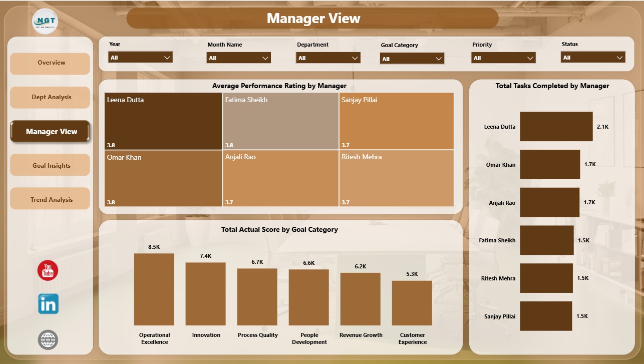Screen dimensions: 644x364
Task: Click the 8.5K data label
Action: tap(154, 247)
